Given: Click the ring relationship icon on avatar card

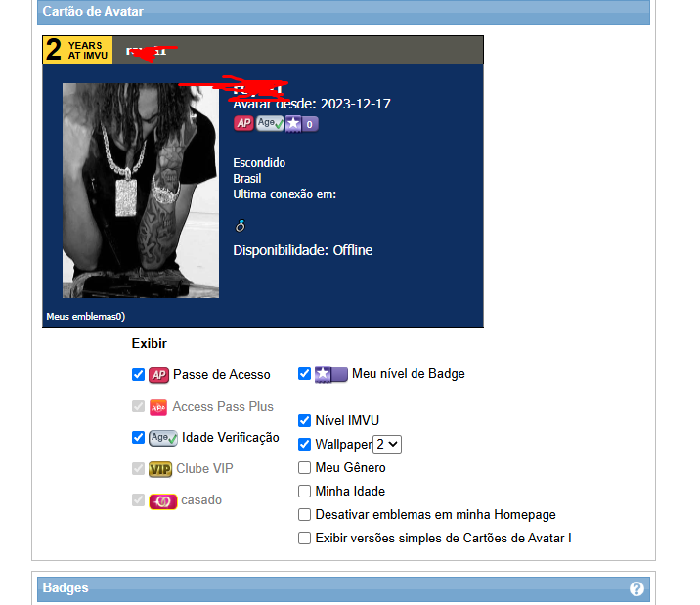Looking at the screenshot, I should 241,226.
